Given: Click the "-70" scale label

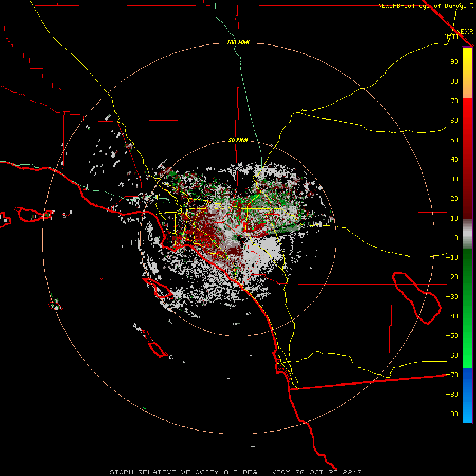Looking at the screenshot, I should point(452,375).
